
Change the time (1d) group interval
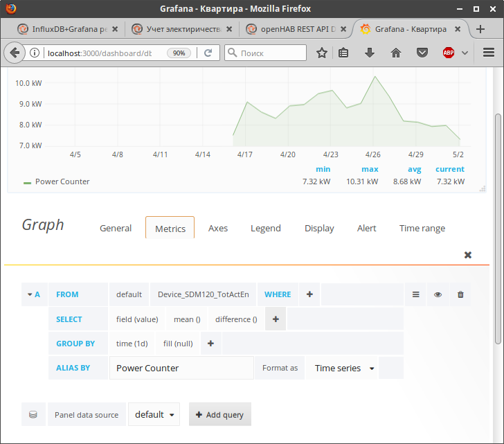pos(132,344)
